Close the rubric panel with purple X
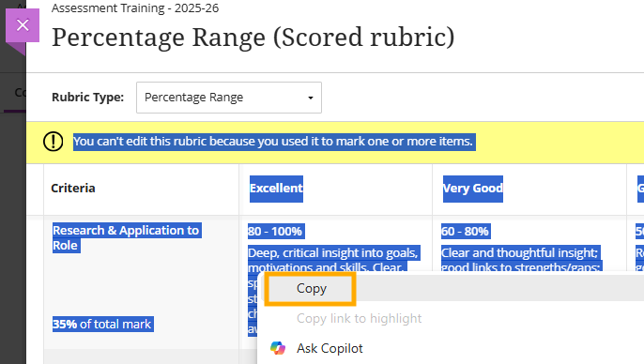This screenshot has width=644, height=364. pos(23,25)
